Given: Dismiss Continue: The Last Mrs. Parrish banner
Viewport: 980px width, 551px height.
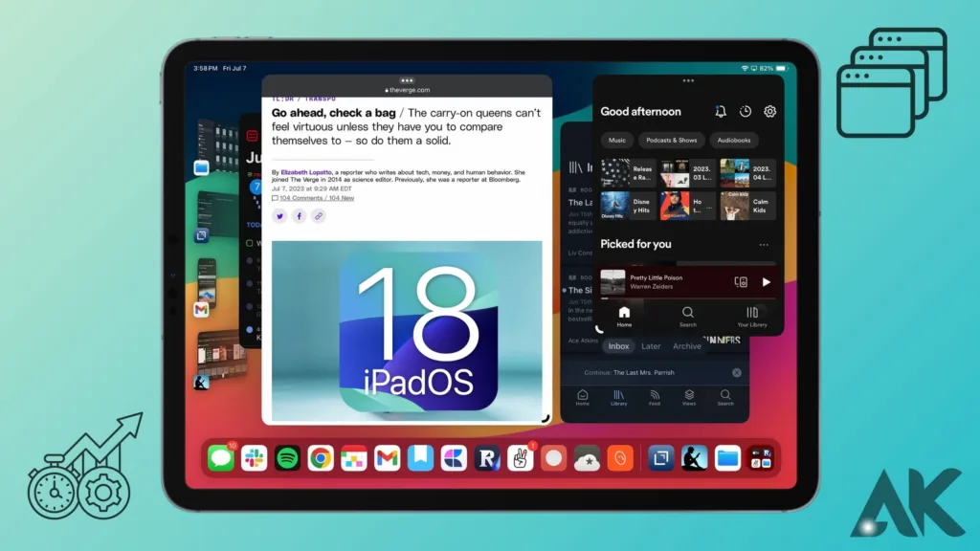Looking at the screenshot, I should click(x=737, y=372).
